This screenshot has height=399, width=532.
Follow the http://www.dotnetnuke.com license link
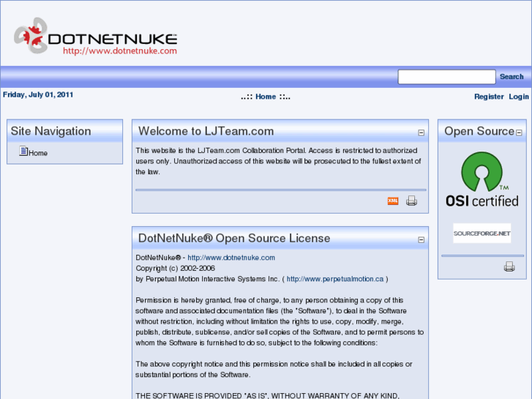click(231, 258)
